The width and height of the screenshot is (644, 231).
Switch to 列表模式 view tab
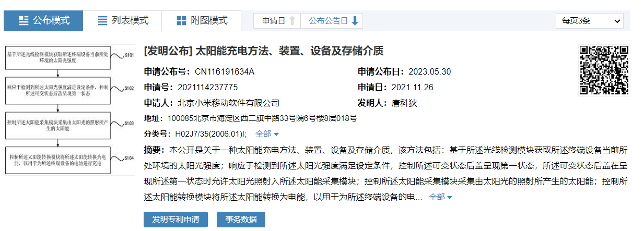point(123,21)
